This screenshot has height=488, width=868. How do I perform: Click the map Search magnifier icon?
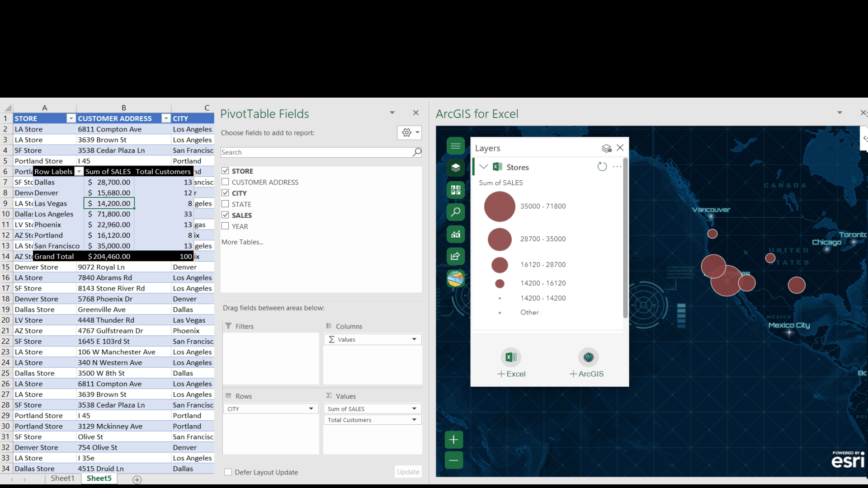pyautogui.click(x=455, y=212)
